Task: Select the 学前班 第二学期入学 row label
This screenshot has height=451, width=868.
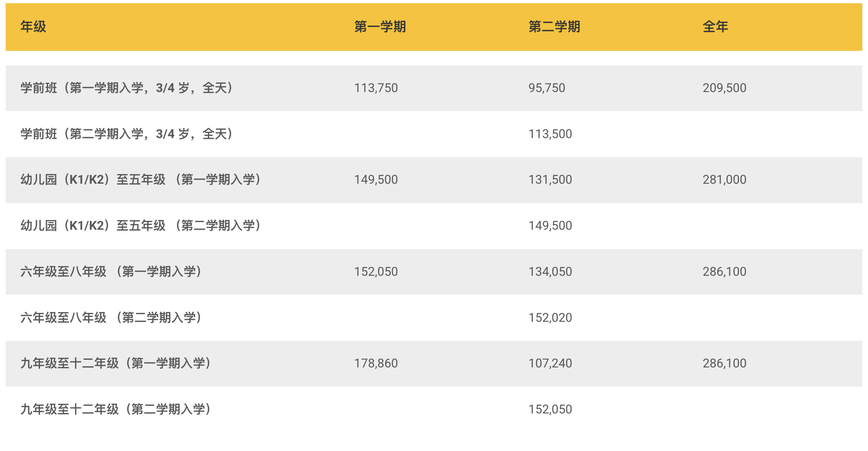Action: pyautogui.click(x=127, y=134)
